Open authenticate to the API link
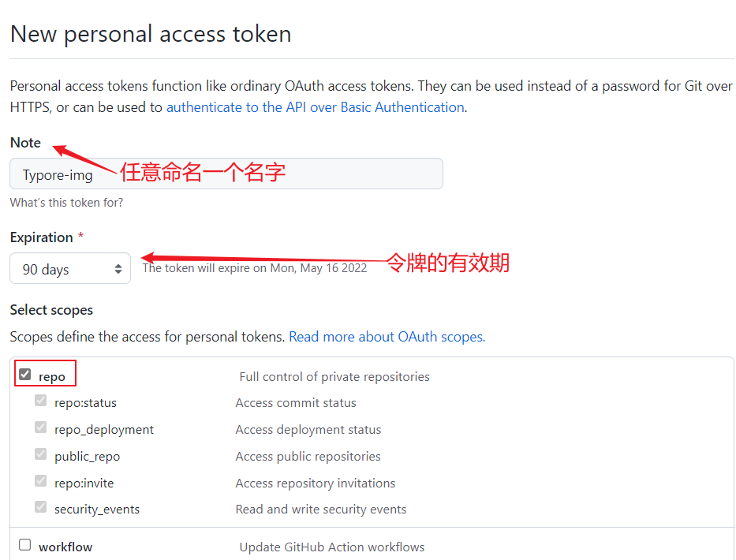Viewport: 736px width, 560px height. [315, 107]
